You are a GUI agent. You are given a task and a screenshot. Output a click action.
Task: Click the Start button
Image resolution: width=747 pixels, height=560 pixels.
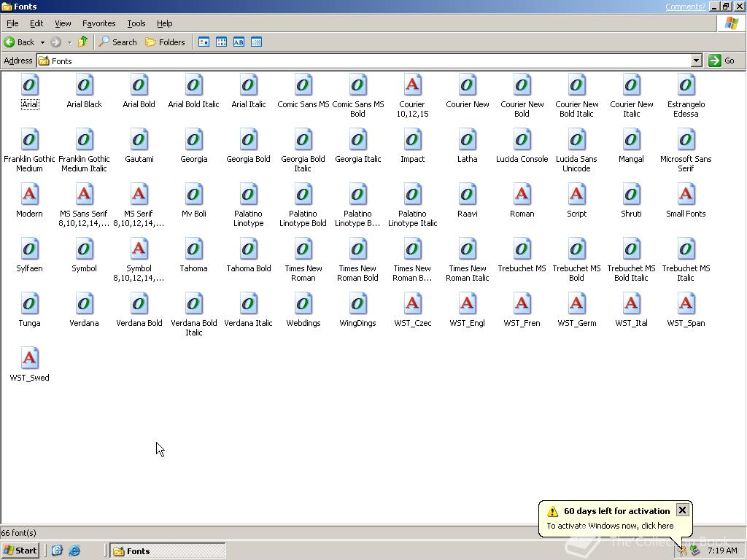pyautogui.click(x=20, y=551)
